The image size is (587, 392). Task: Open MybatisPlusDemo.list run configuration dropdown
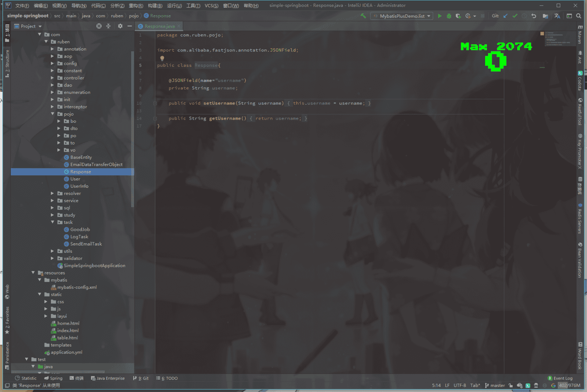402,16
